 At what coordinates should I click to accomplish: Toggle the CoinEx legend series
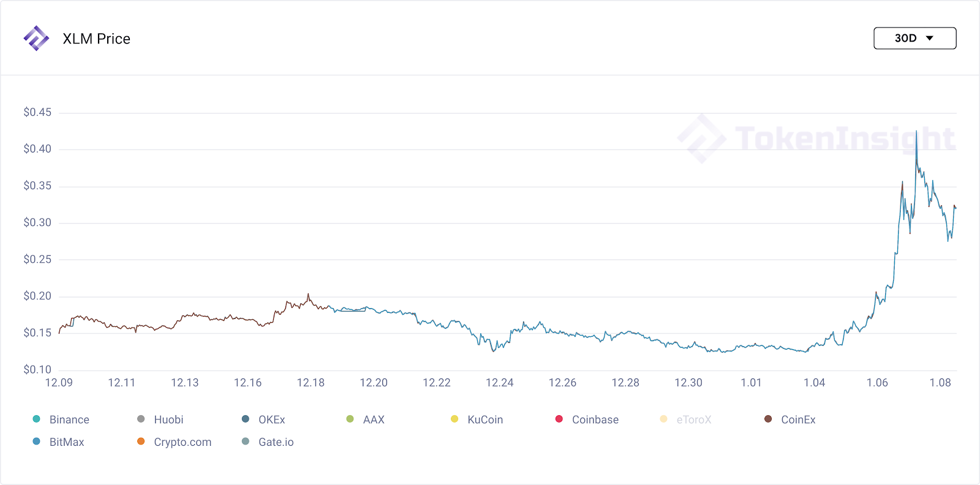pyautogui.click(x=790, y=419)
